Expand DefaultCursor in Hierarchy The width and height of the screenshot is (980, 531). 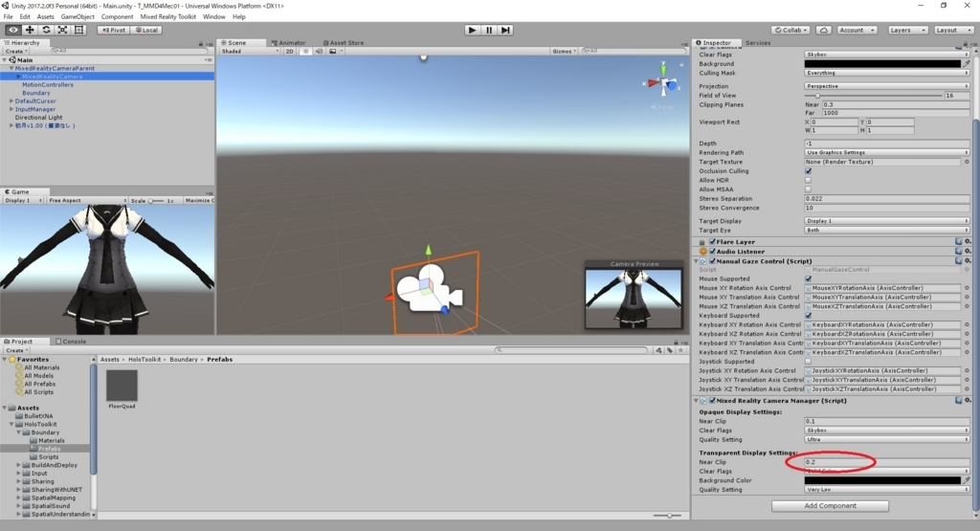pyautogui.click(x=11, y=100)
